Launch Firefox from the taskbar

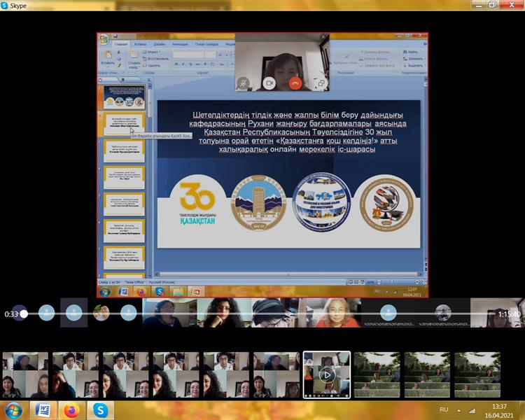click(x=71, y=409)
